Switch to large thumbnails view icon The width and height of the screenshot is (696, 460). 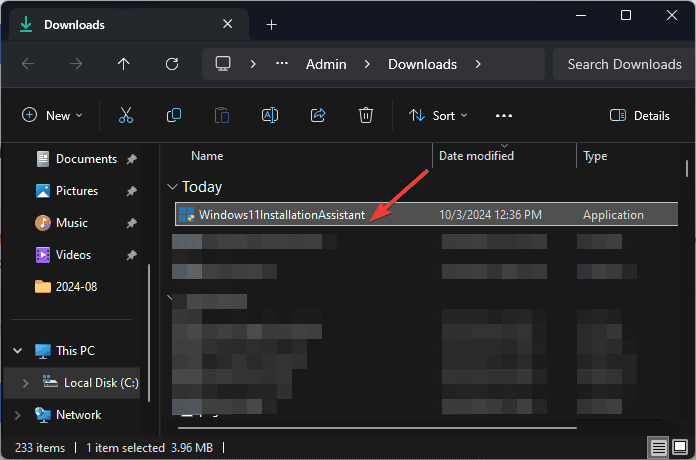680,446
